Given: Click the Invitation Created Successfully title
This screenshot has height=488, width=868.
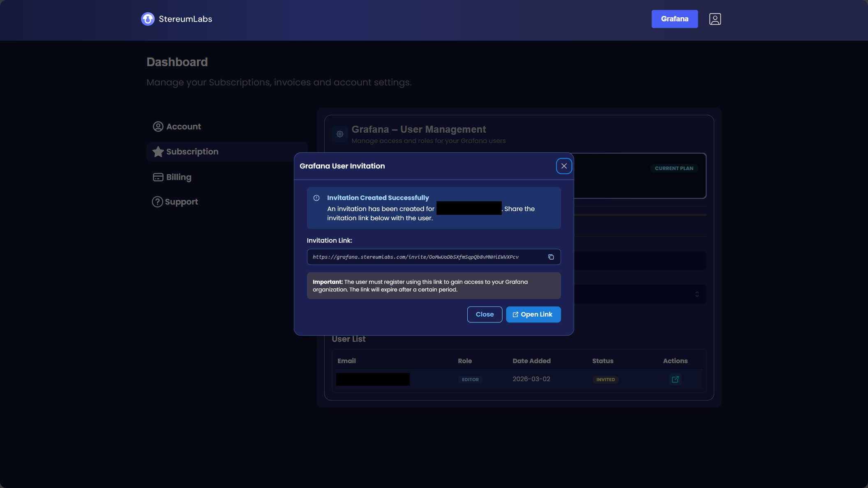Looking at the screenshot, I should coord(378,198).
